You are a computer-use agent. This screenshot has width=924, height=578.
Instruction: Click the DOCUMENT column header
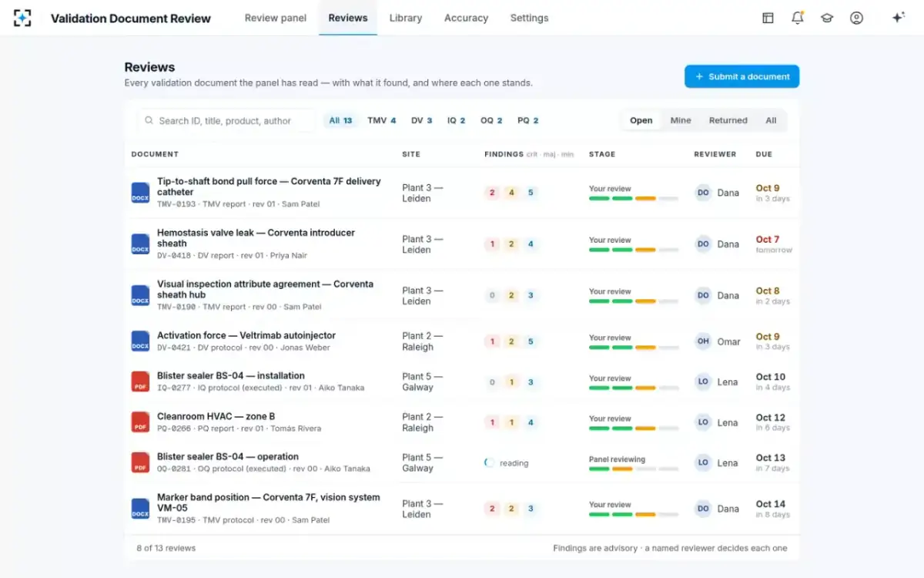point(155,154)
